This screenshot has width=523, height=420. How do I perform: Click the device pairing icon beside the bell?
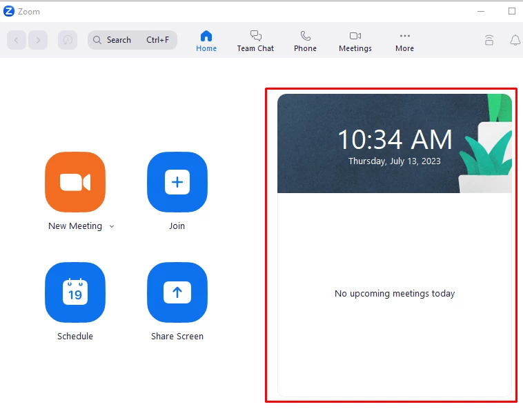coord(489,40)
